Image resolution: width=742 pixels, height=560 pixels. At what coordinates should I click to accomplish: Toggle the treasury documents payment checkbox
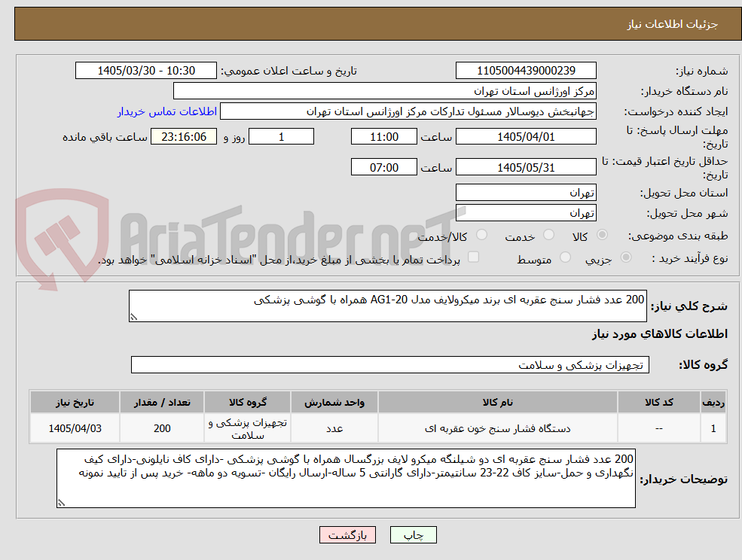pos(473,257)
